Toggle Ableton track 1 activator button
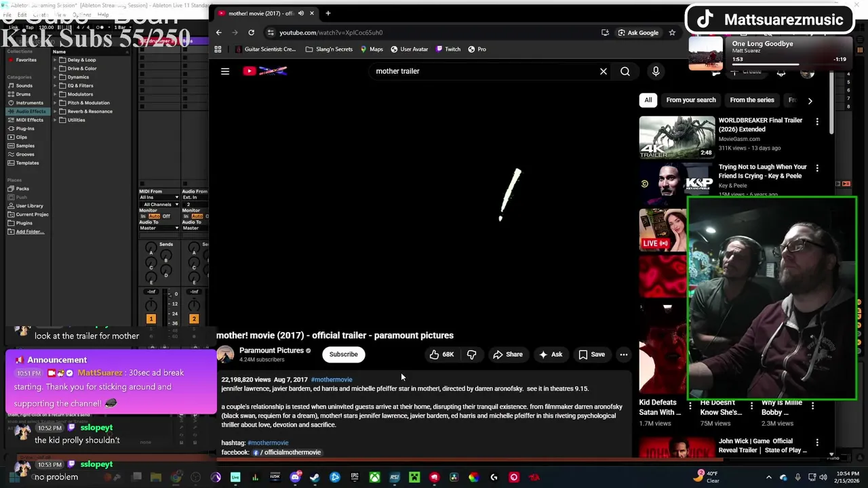Screen dimensions: 868x488 (x=151, y=319)
